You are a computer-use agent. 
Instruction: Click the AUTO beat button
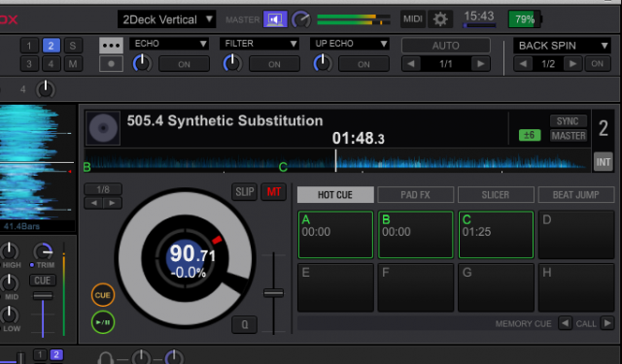coord(446,46)
